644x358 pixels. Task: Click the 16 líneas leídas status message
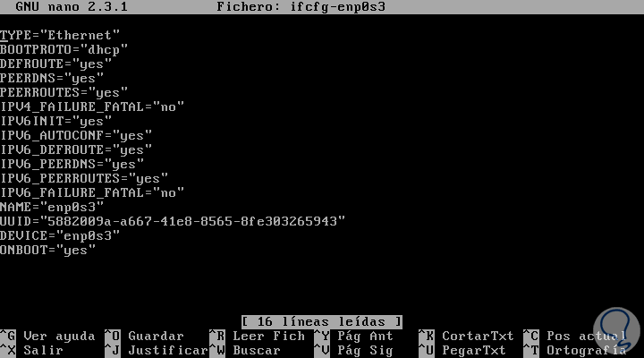tap(322, 321)
